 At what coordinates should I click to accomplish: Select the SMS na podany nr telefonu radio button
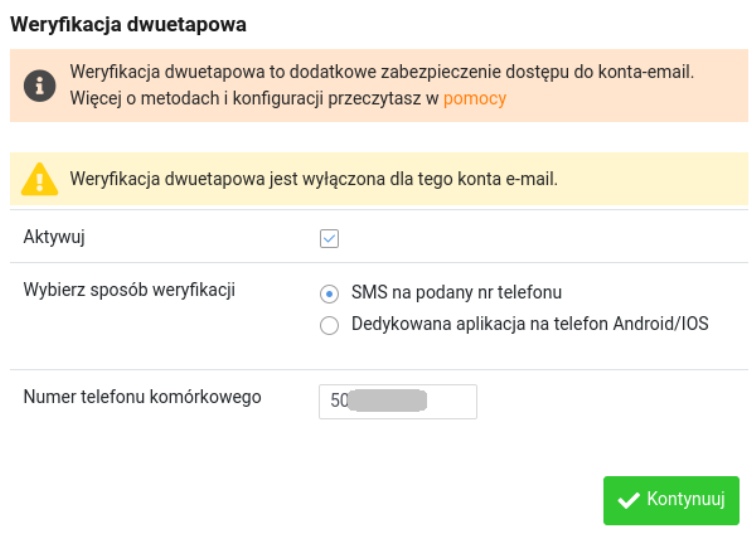pyautogui.click(x=329, y=293)
